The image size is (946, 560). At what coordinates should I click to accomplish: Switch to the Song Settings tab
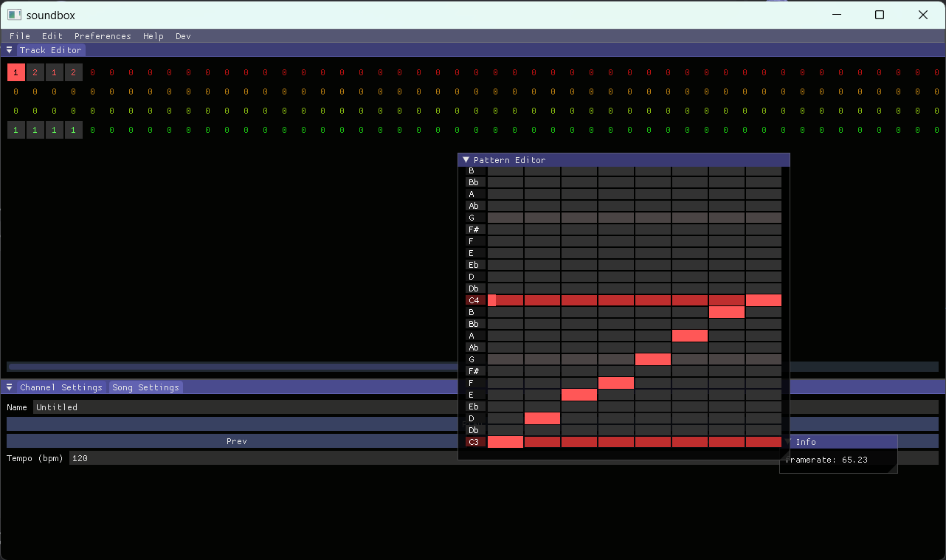[x=145, y=387]
